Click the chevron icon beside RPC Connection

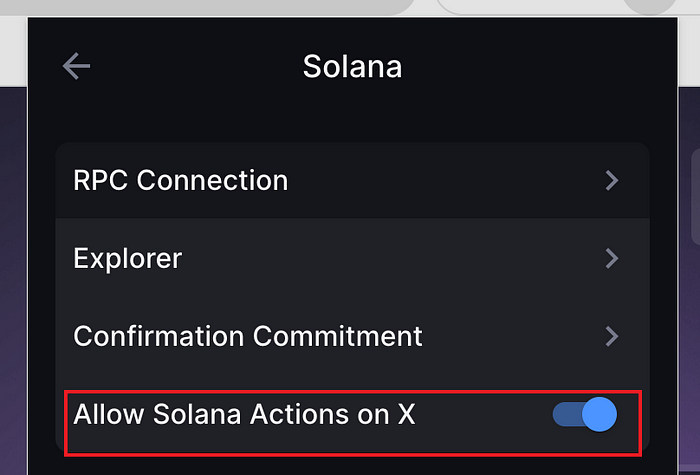[612, 181]
